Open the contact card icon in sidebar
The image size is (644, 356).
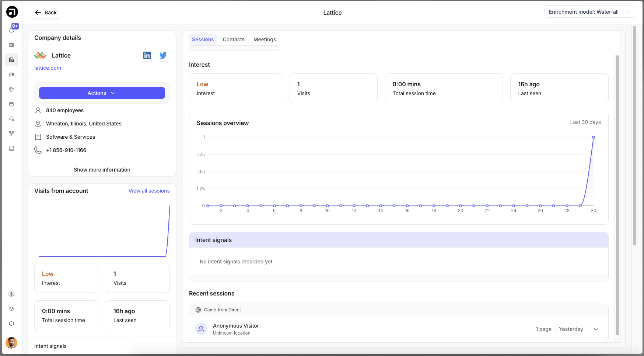[11, 45]
